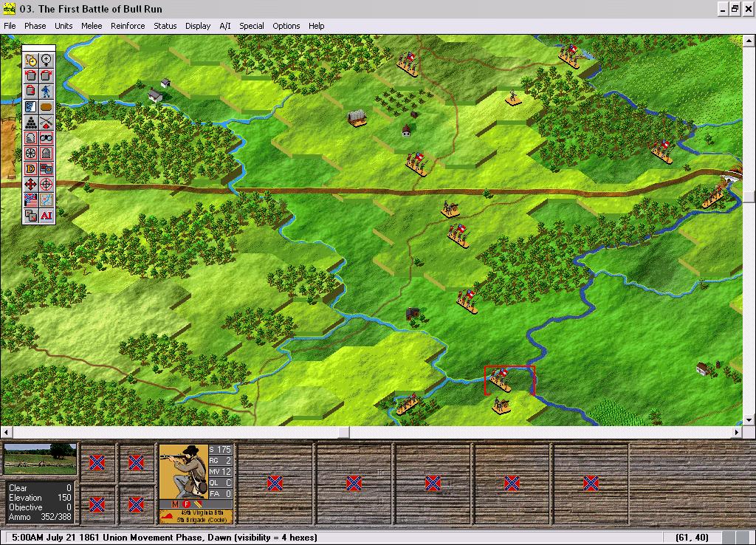Screen dimensions: 756x545
Task: Click the binoculars toolbar icon
Action: pos(47,138)
